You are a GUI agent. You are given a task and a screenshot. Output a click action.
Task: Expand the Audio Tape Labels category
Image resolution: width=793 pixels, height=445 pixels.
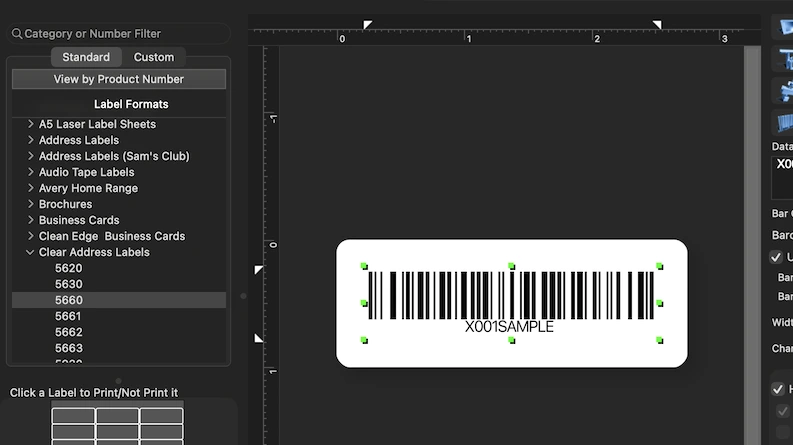[x=30, y=172]
